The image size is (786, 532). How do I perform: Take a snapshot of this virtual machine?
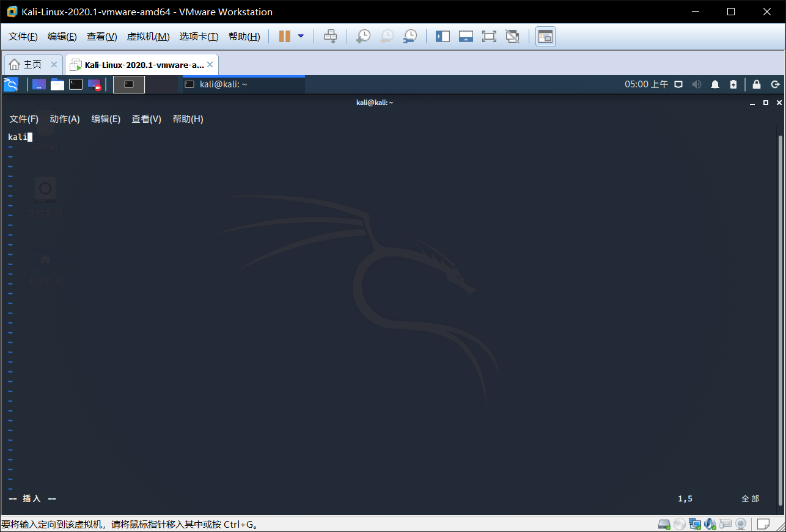click(364, 37)
